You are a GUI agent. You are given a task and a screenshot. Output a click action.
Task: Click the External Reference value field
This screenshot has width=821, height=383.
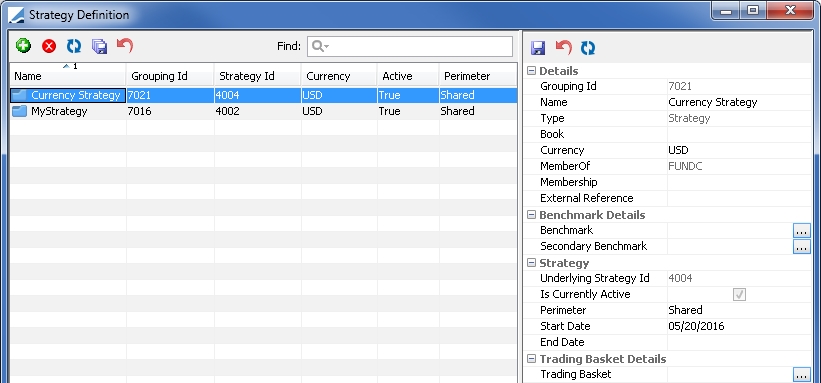(739, 198)
